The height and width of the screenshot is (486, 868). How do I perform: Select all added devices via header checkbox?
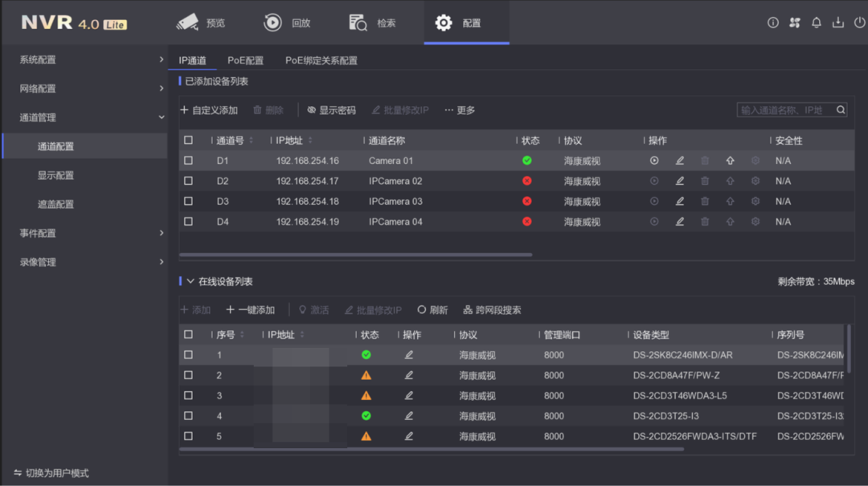pyautogui.click(x=189, y=141)
